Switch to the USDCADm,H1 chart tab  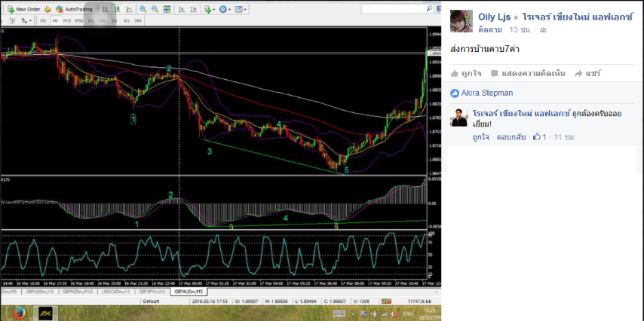[x=115, y=292]
